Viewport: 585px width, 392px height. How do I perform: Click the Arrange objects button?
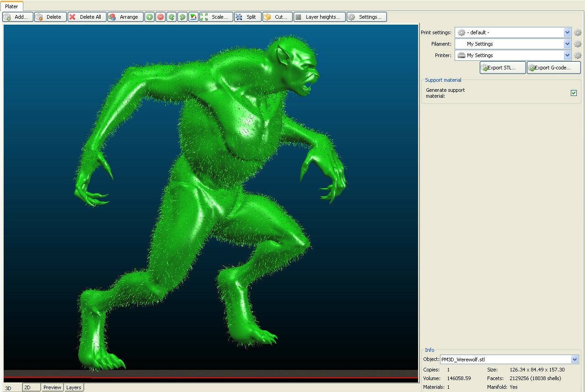[x=125, y=17]
